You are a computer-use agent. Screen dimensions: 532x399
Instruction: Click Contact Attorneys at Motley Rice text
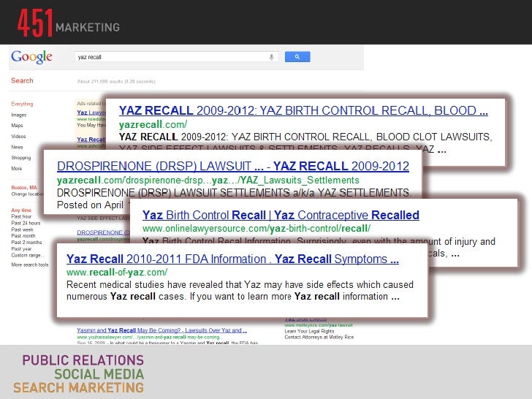[319, 337]
